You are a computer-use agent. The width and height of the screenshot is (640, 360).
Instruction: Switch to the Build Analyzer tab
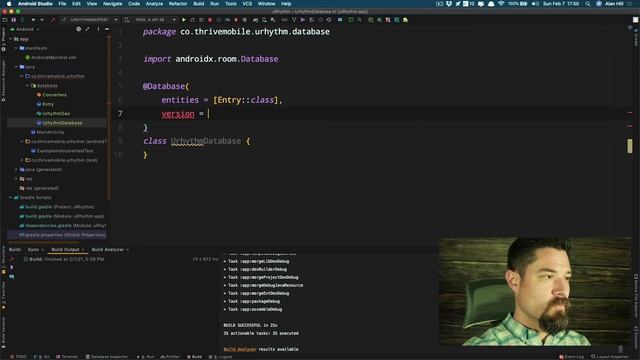click(x=108, y=249)
